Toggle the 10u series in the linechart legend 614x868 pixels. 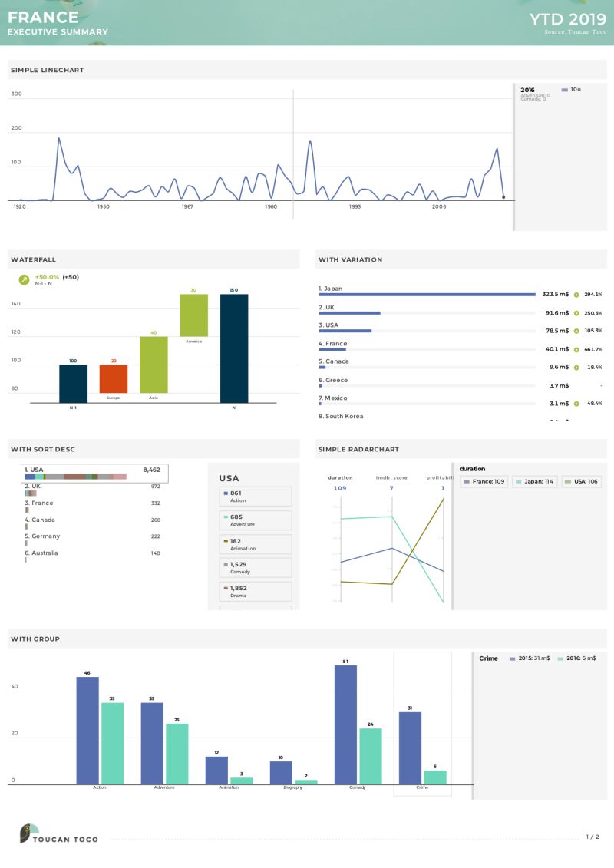click(x=572, y=90)
